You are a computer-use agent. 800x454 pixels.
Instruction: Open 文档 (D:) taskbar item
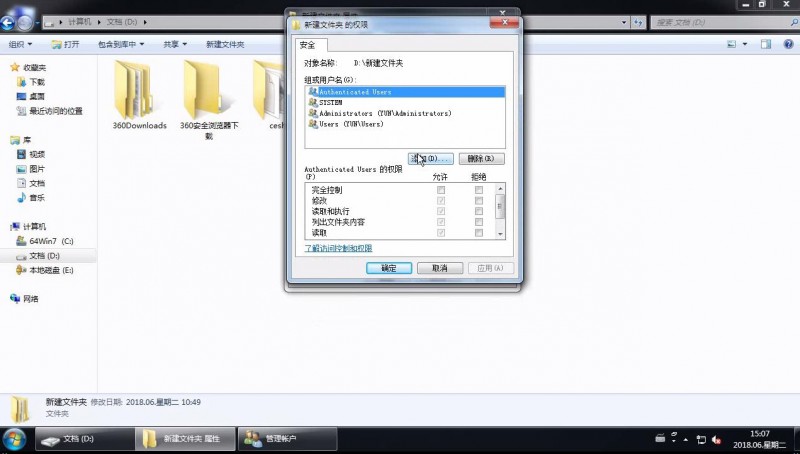(x=85, y=439)
